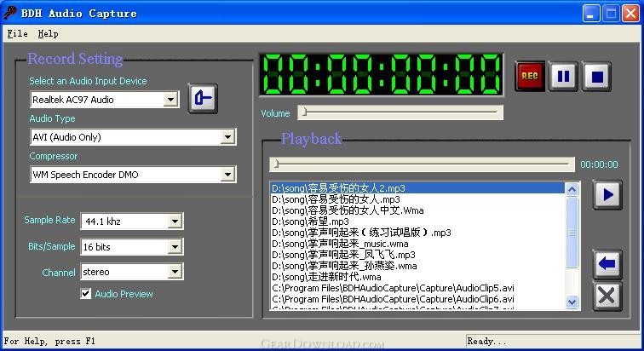
Task: Select entry 掌声响起来(练习试唱版).mp3
Action: pyautogui.click(x=417, y=233)
